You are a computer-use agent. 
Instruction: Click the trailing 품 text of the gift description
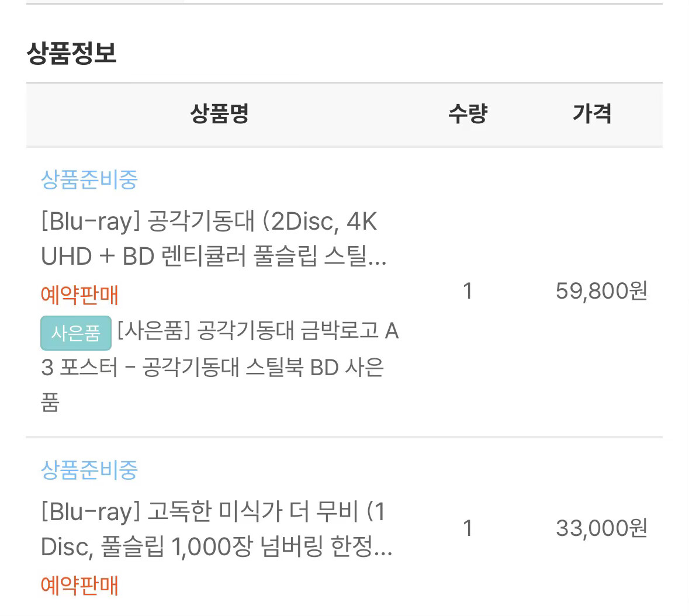pos(50,403)
